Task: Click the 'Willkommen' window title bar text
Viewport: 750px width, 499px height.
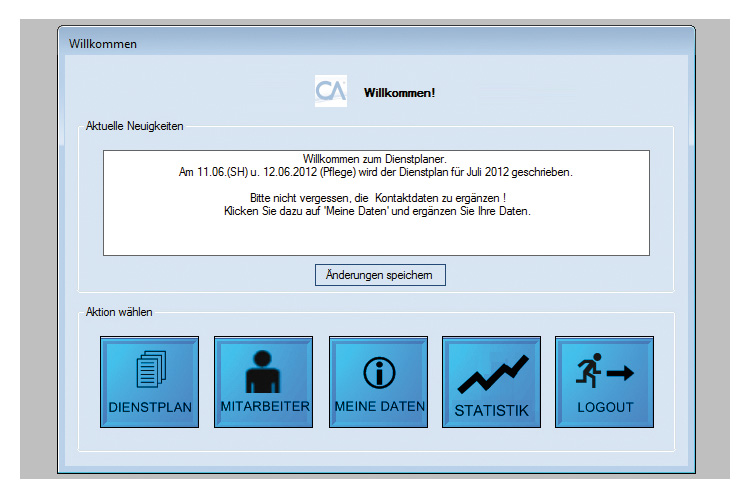Action: (103, 44)
